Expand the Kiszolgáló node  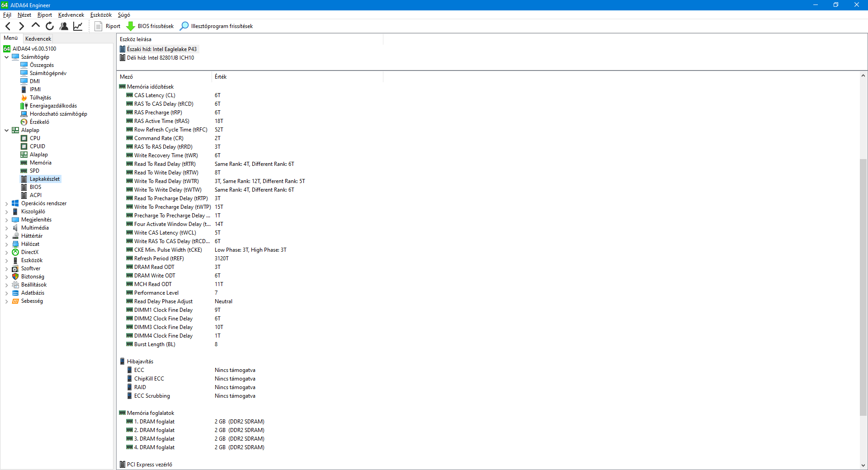[x=7, y=212]
